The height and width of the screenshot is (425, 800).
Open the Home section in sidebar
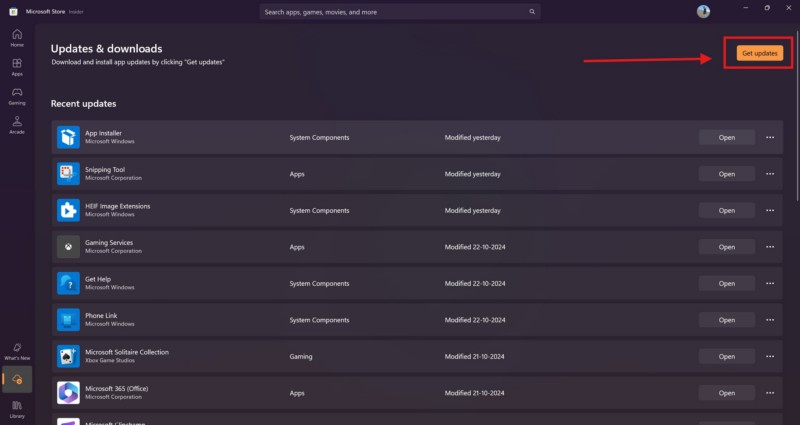(x=17, y=38)
